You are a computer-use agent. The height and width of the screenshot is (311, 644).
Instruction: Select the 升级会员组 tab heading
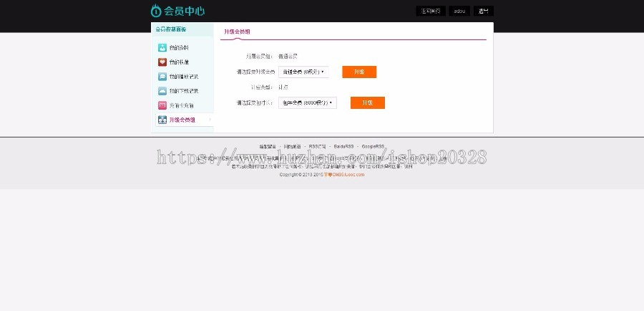point(237,32)
